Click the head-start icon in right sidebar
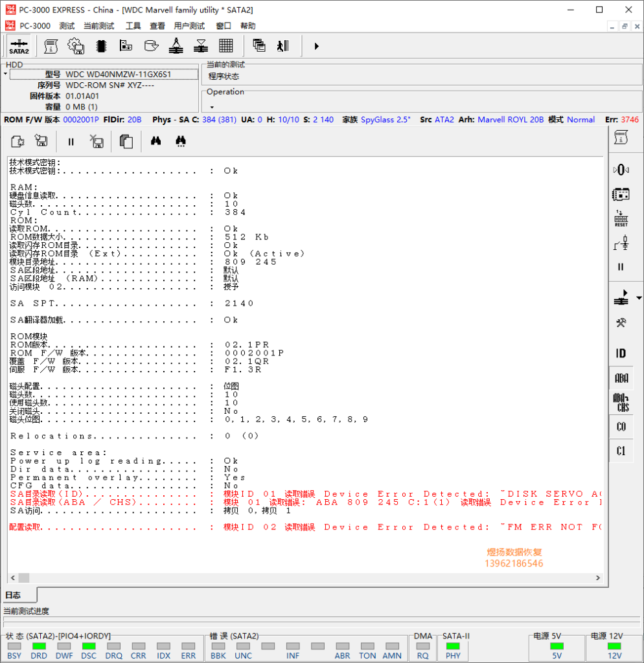 621,298
